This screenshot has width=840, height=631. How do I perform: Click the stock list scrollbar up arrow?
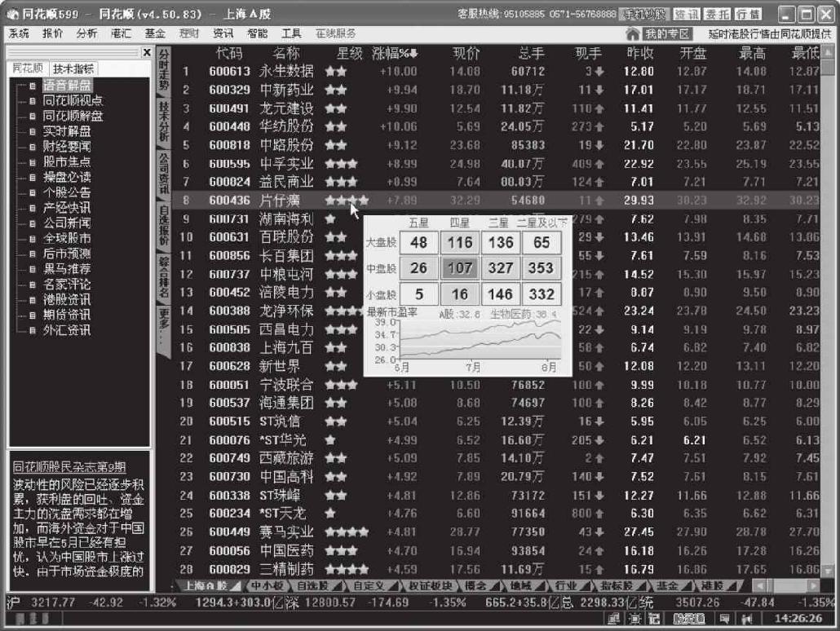pyautogui.click(x=828, y=53)
